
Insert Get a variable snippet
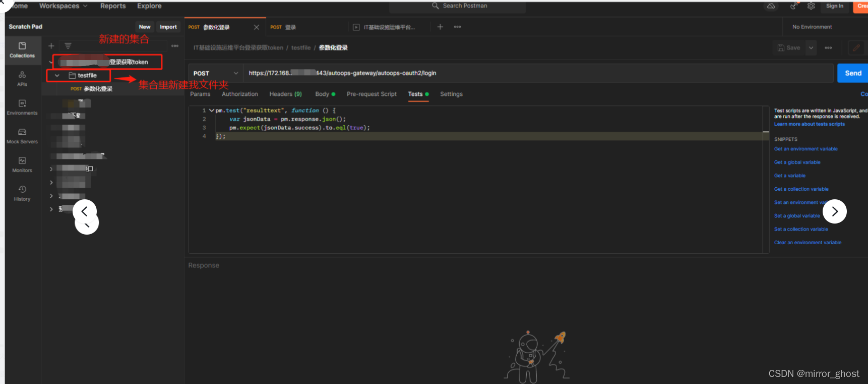coord(789,176)
